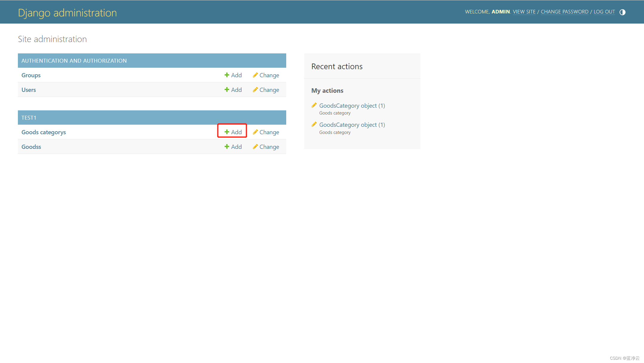This screenshot has width=644, height=363.
Task: Click the pencil icon for Groups
Action: 255,75
